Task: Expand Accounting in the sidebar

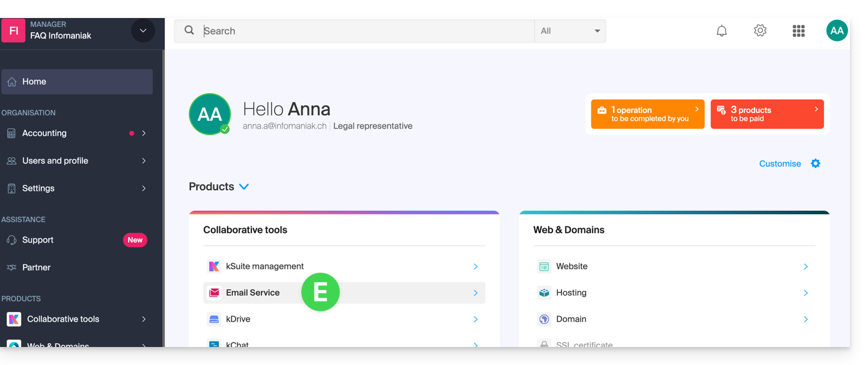Action: [x=77, y=133]
